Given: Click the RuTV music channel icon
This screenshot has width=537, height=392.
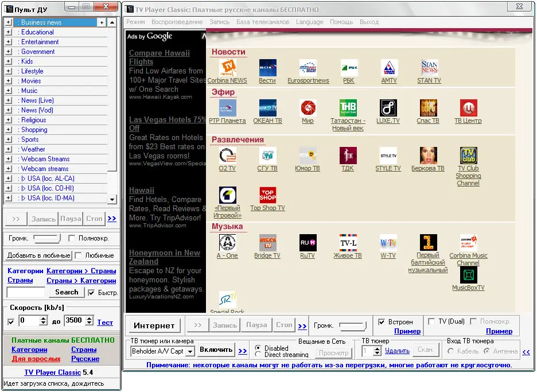Looking at the screenshot, I should click(308, 243).
